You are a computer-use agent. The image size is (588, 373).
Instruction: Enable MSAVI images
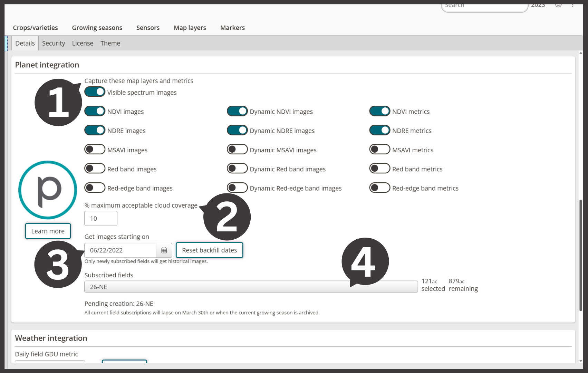pyautogui.click(x=95, y=150)
